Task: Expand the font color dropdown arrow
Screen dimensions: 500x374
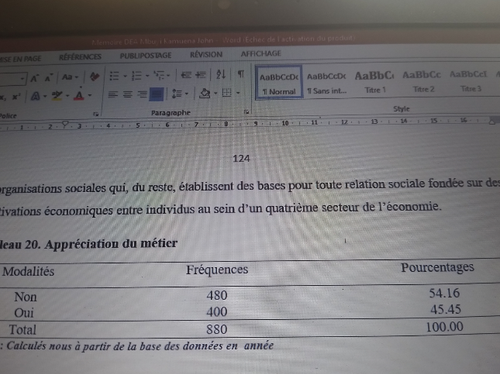Action: [90, 95]
